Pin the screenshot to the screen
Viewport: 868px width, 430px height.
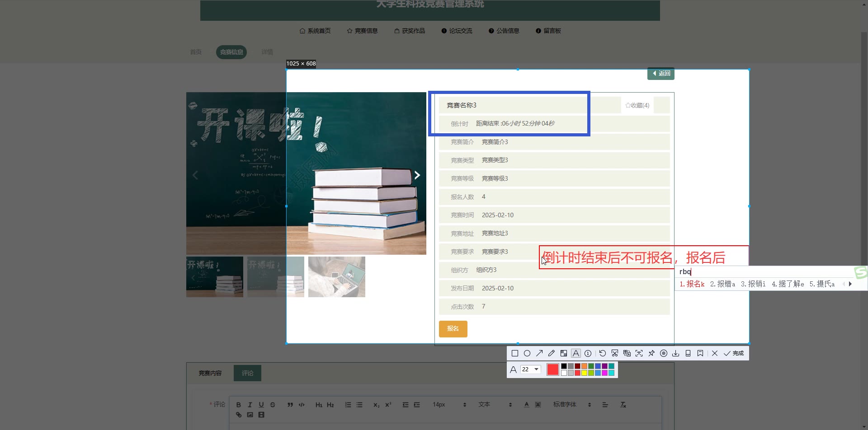651,353
